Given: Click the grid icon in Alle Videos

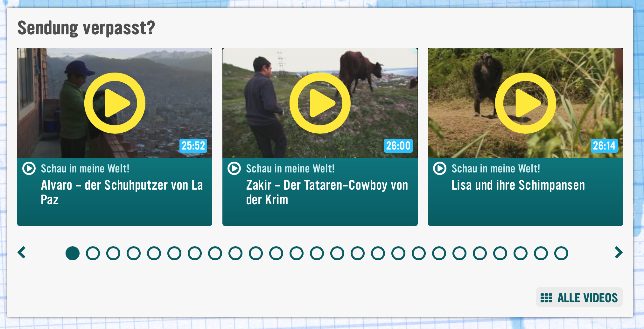Looking at the screenshot, I should click(x=546, y=298).
